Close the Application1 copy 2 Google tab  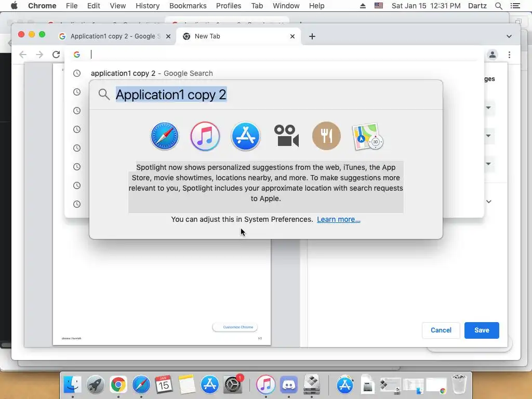pos(168,36)
